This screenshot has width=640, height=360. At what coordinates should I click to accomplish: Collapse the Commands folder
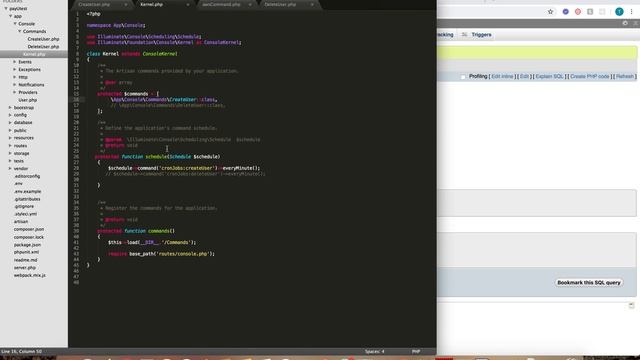(20, 31)
